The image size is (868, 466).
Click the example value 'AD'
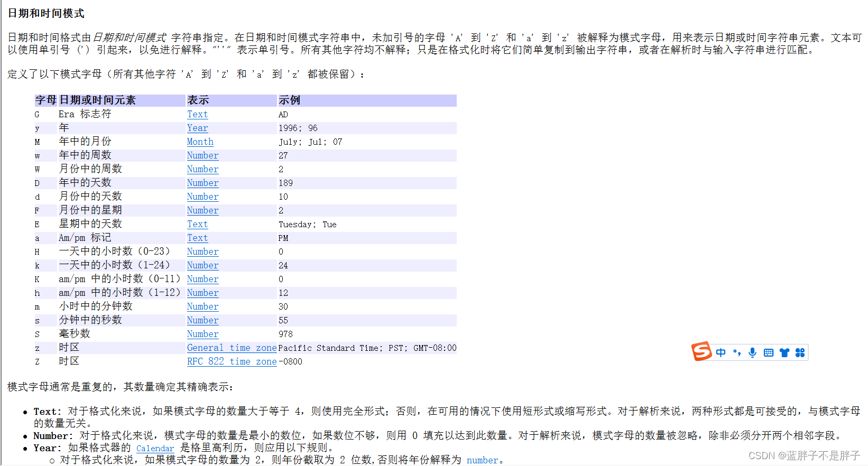click(283, 114)
